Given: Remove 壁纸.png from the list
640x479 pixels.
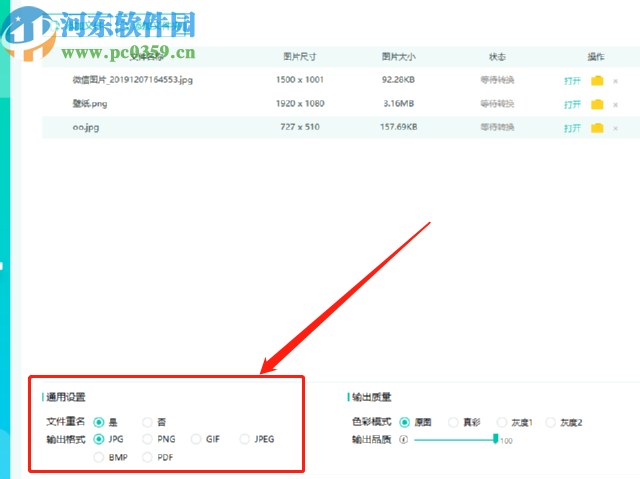Looking at the screenshot, I should pos(616,105).
